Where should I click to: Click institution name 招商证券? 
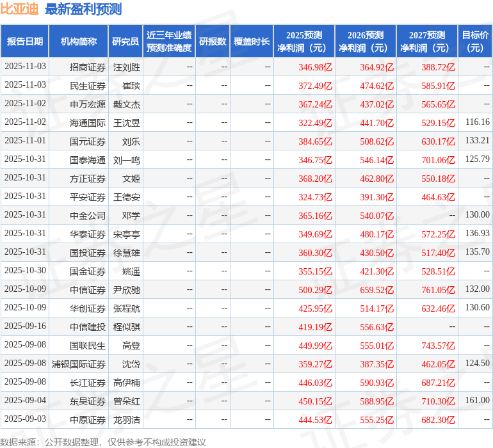pyautogui.click(x=88, y=67)
